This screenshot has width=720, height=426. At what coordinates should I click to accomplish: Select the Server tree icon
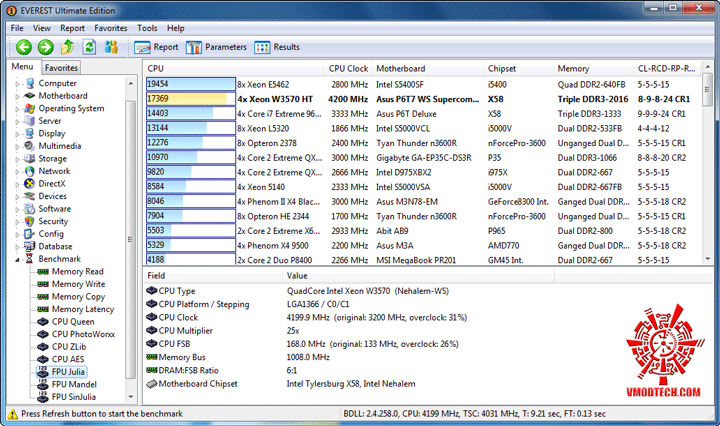30,121
